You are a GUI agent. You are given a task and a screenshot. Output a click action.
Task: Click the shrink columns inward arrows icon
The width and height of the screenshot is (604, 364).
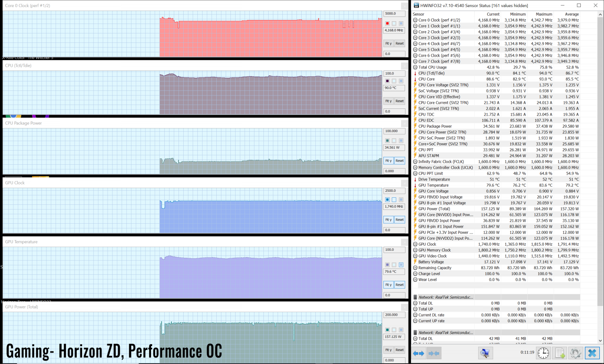[x=434, y=353]
